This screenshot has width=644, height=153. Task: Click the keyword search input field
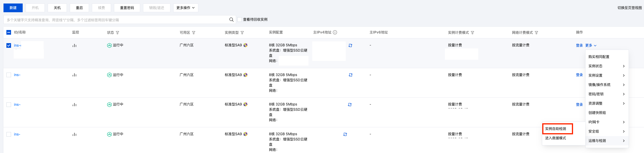(116, 20)
